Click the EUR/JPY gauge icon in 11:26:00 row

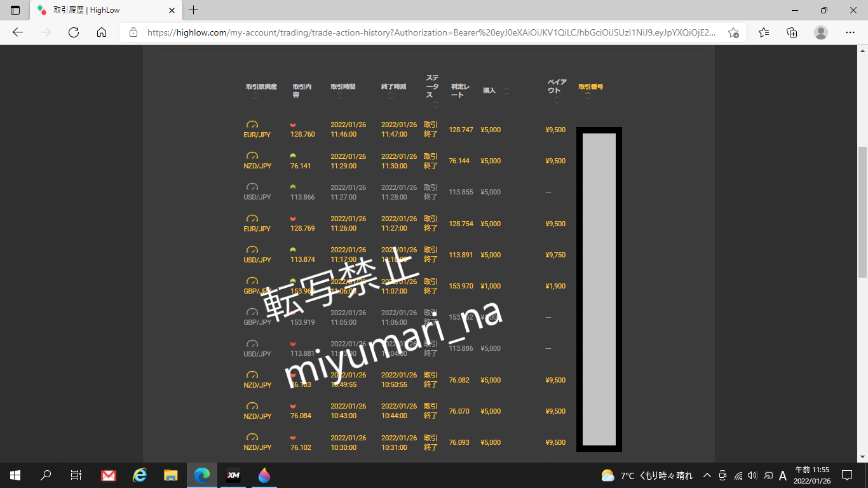tap(252, 219)
